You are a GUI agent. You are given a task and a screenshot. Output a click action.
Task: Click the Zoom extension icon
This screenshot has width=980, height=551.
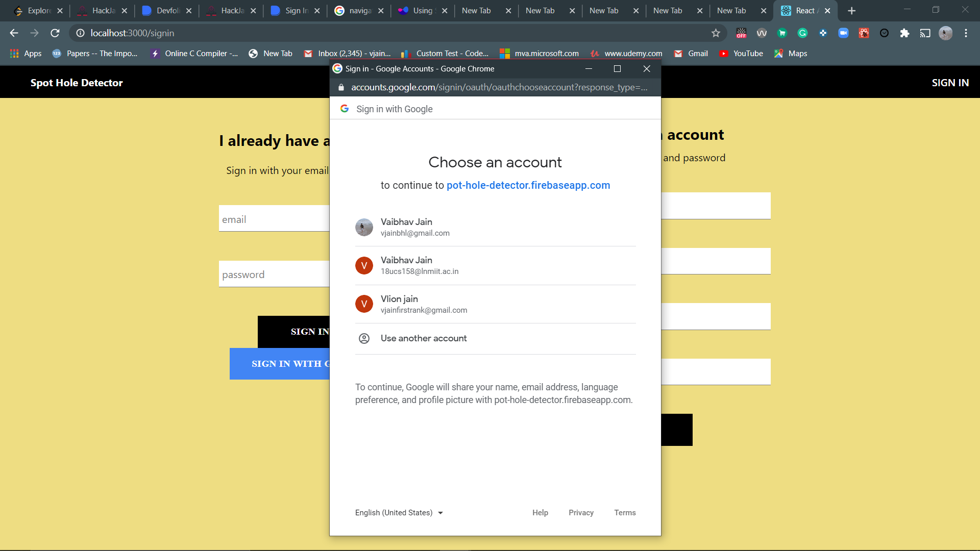(x=843, y=33)
